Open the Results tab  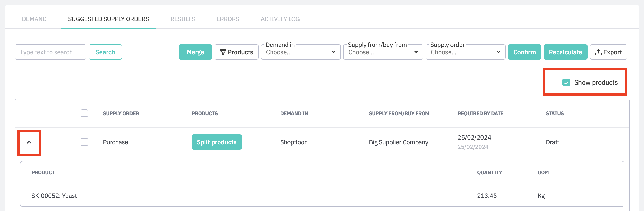tap(183, 19)
